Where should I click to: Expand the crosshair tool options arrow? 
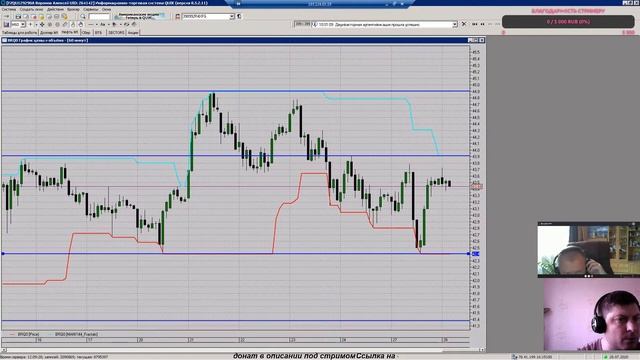tap(36, 24)
